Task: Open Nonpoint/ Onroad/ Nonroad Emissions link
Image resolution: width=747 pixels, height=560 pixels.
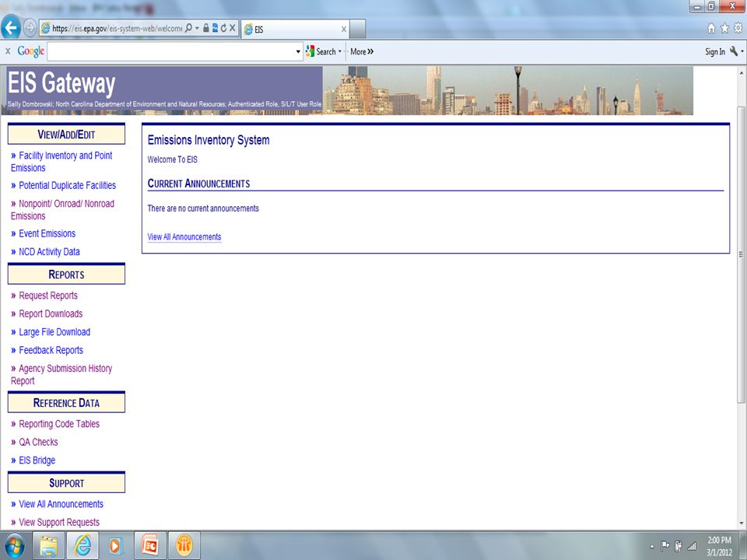Action: (x=62, y=209)
